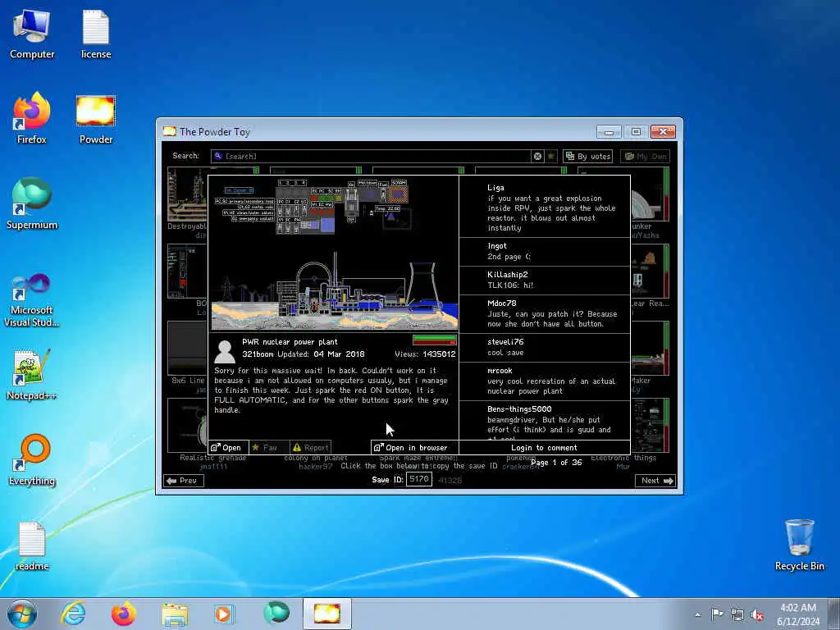This screenshot has width=840, height=630.
Task: Open the Action Center flag icon
Action: click(717, 614)
